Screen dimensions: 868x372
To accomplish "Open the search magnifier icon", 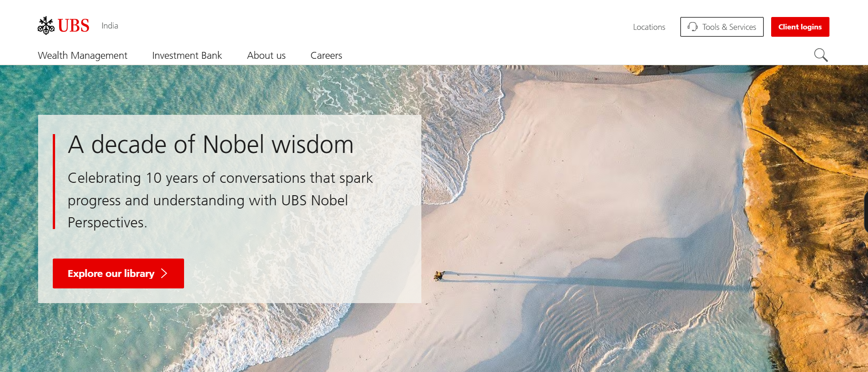I will 821,55.
